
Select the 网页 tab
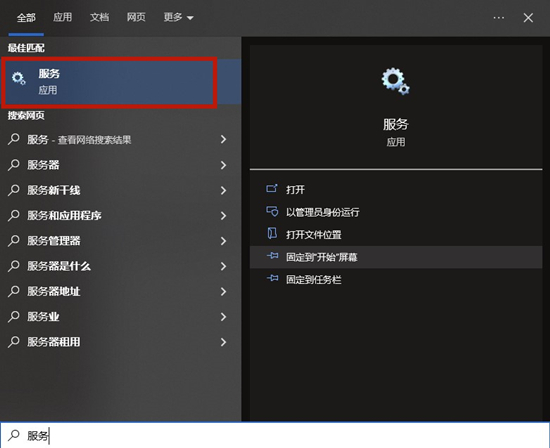[136, 17]
